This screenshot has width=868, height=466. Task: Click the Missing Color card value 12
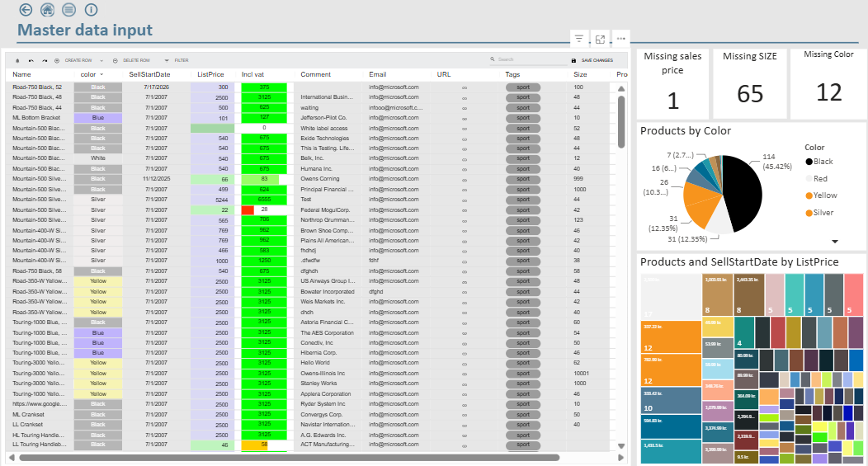(x=828, y=92)
